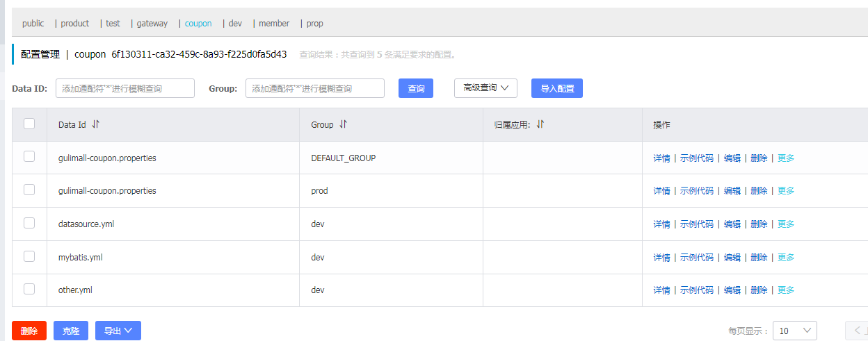Click 编辑 for datasource.yml
The width and height of the screenshot is (868, 341).
pyautogui.click(x=732, y=224)
